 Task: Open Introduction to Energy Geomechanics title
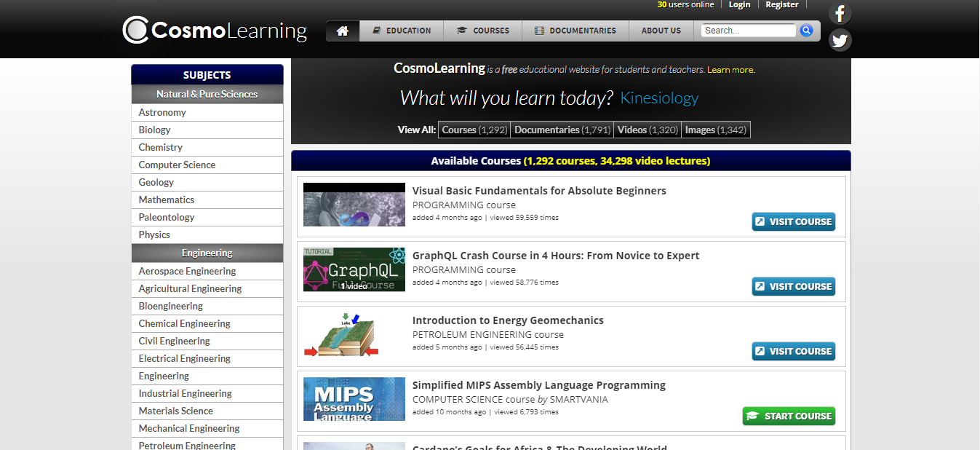tap(508, 320)
